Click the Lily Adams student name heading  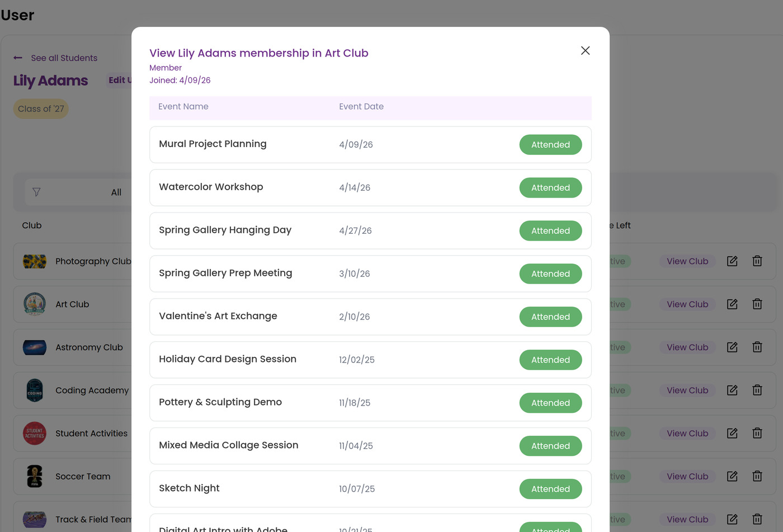pyautogui.click(x=50, y=81)
